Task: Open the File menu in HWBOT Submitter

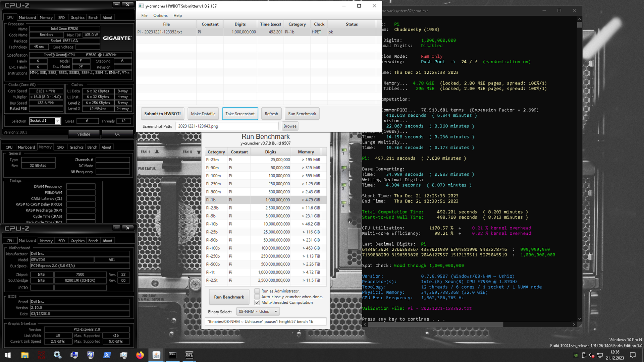Action: coord(144,15)
